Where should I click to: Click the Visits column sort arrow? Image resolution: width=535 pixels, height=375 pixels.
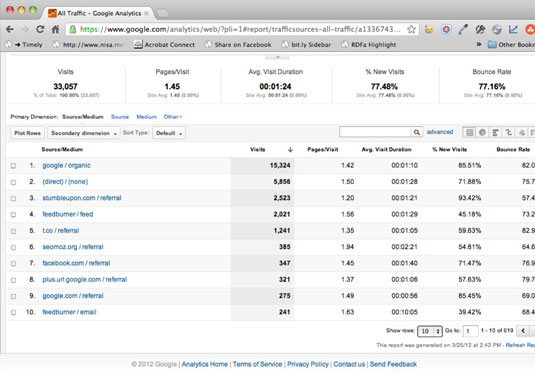pyautogui.click(x=290, y=149)
